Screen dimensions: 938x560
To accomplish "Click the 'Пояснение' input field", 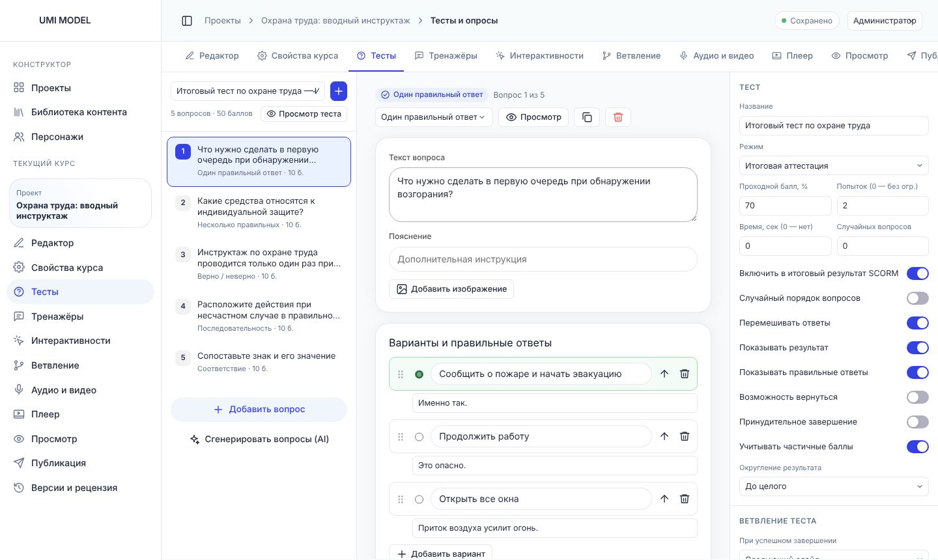I will click(x=543, y=259).
